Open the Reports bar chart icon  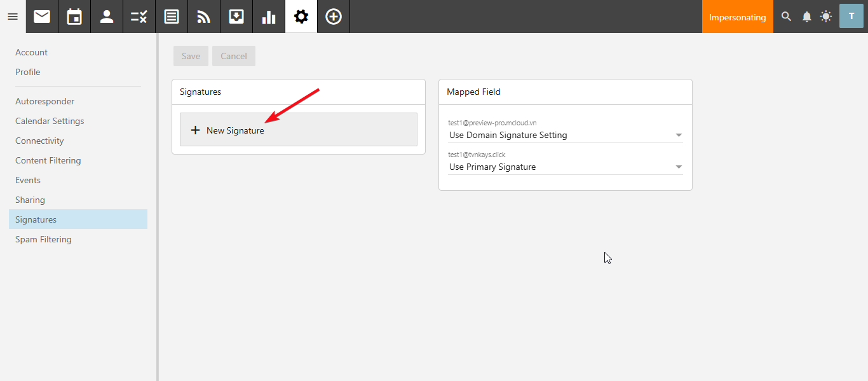(269, 17)
